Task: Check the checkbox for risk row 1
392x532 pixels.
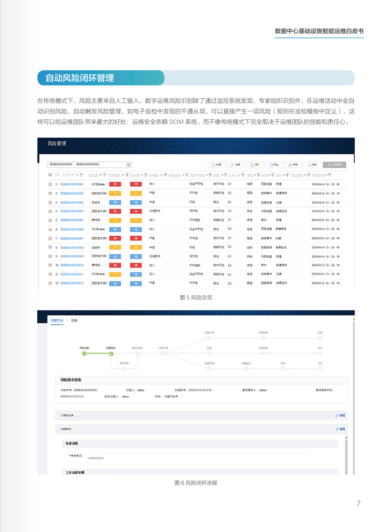Action: click(x=50, y=184)
